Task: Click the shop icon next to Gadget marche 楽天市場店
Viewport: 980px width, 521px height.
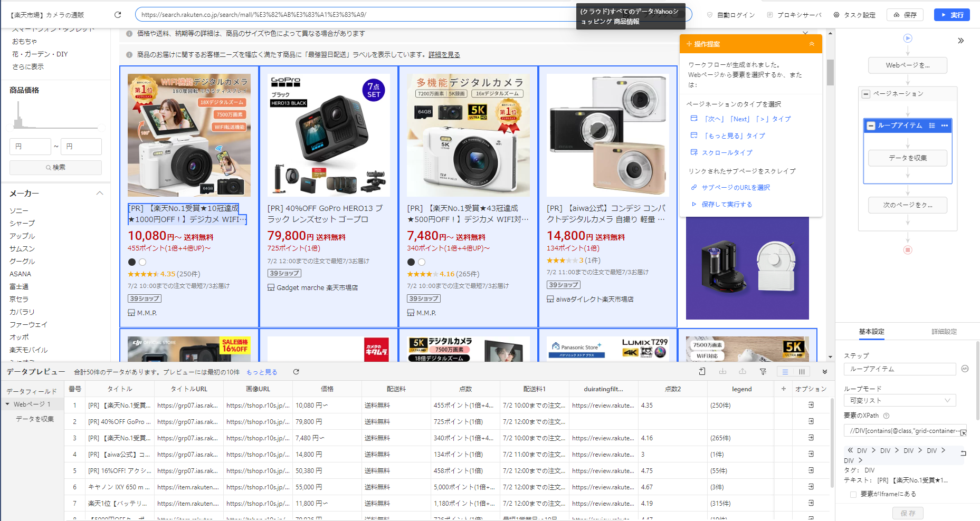Action: tap(271, 287)
